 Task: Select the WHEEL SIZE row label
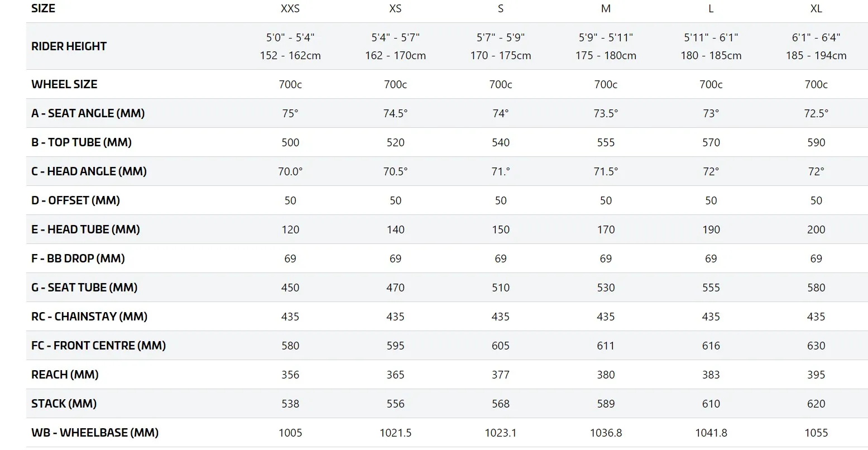point(64,84)
